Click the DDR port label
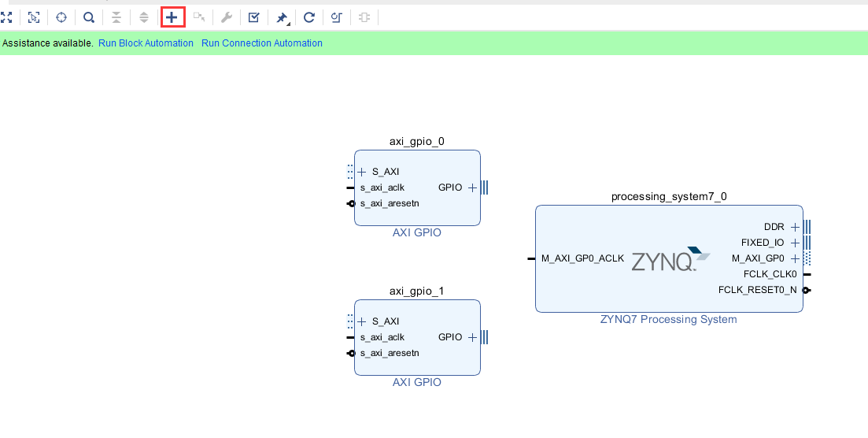868x438 pixels. click(774, 228)
